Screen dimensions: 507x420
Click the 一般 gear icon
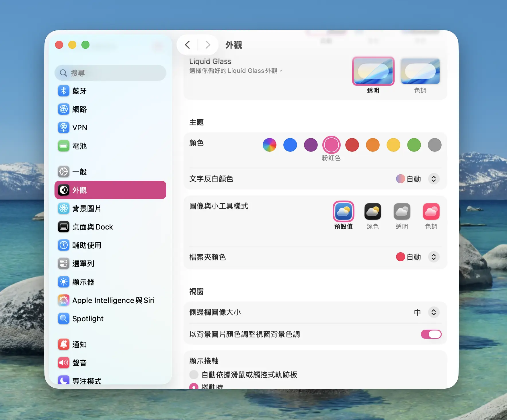point(64,172)
